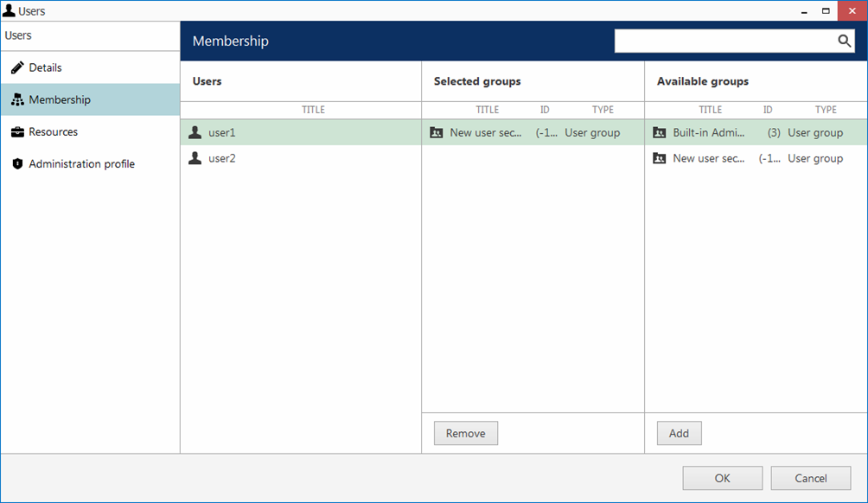Click the briefcase icon beside Resources
This screenshot has width=868, height=503.
coord(17,132)
